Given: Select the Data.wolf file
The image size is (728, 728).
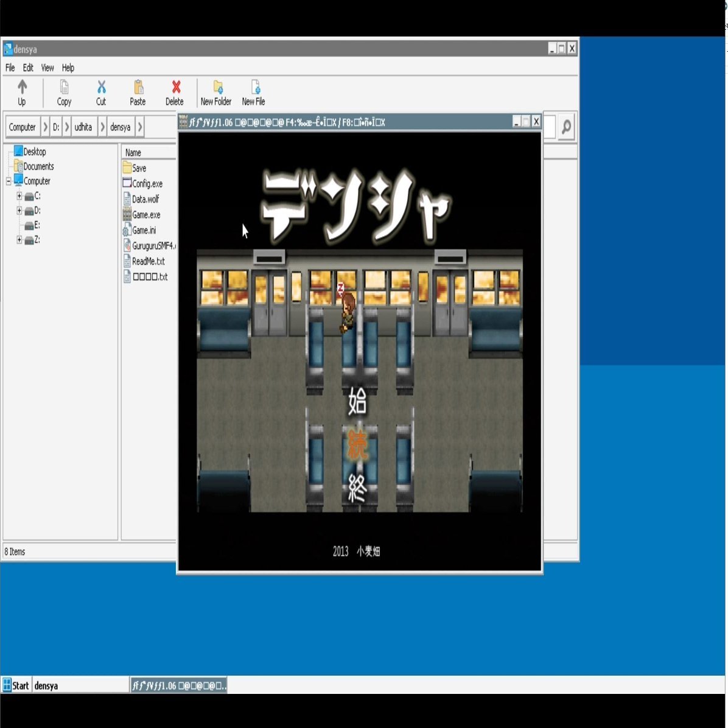Looking at the screenshot, I should click(x=141, y=198).
